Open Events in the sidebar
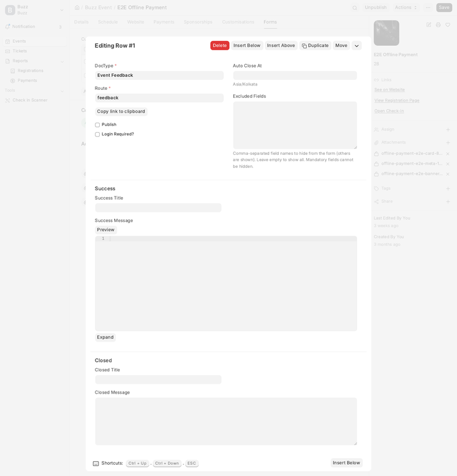The width and height of the screenshot is (457, 476). point(34,41)
